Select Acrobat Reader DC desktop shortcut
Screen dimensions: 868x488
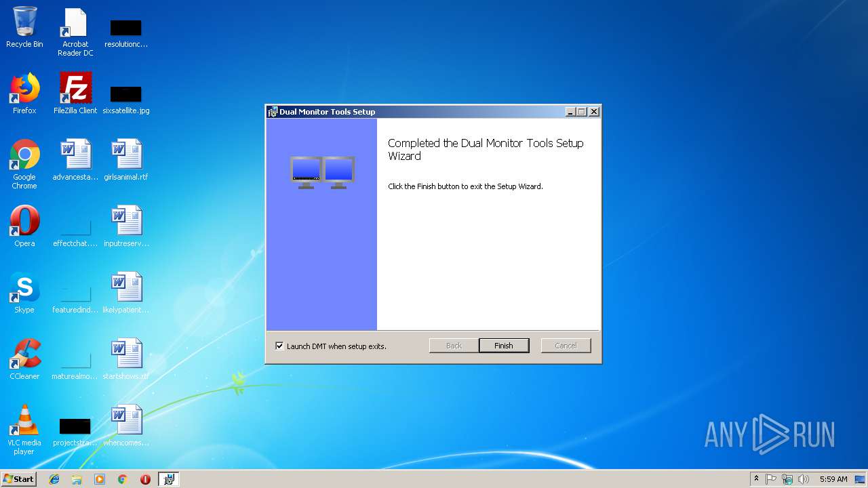(75, 32)
